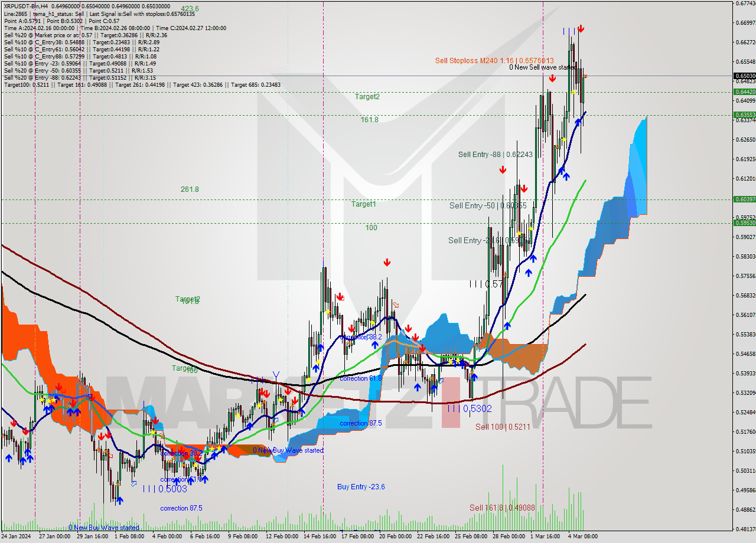
Task: Click the 'Sell %20 @ Entry -88' line
Action: (80, 77)
